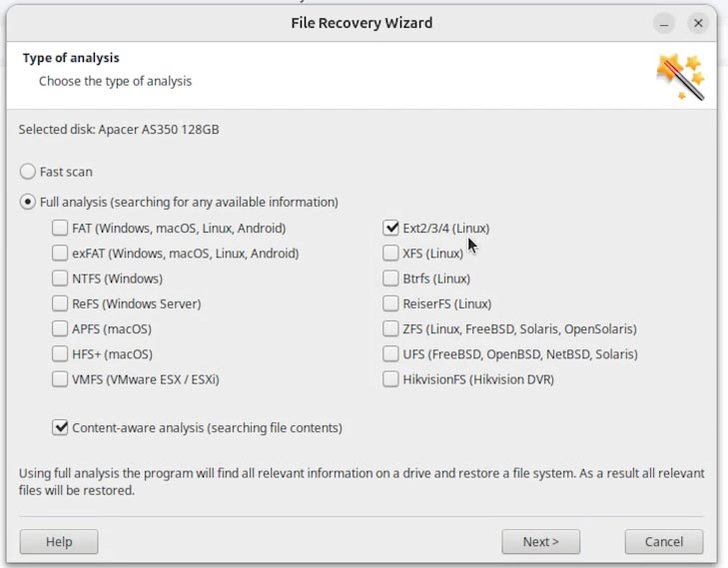Screen dimensions: 728x568
Task: Check the ZFS file system box
Action: pos(390,329)
